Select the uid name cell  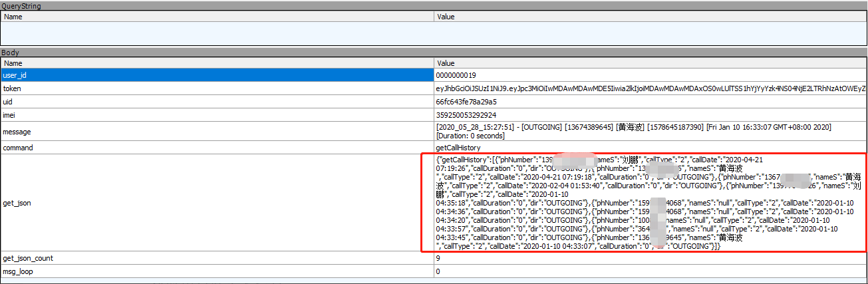click(x=217, y=102)
